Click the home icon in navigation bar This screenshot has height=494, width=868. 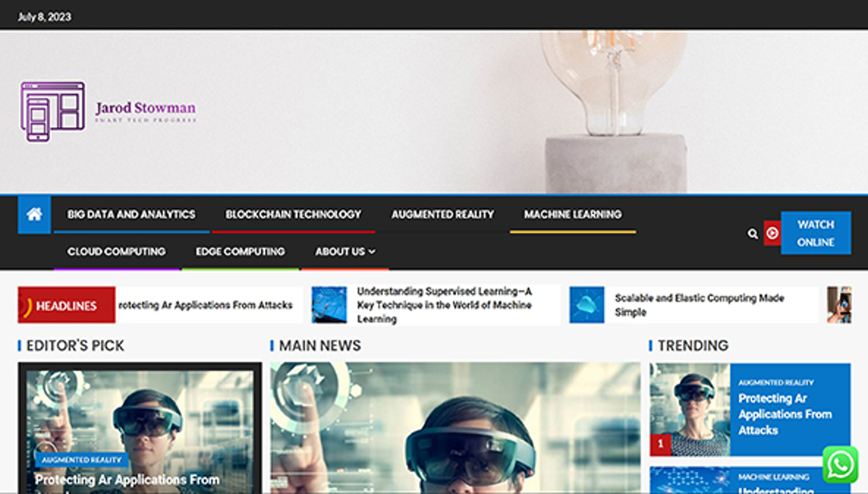34,214
